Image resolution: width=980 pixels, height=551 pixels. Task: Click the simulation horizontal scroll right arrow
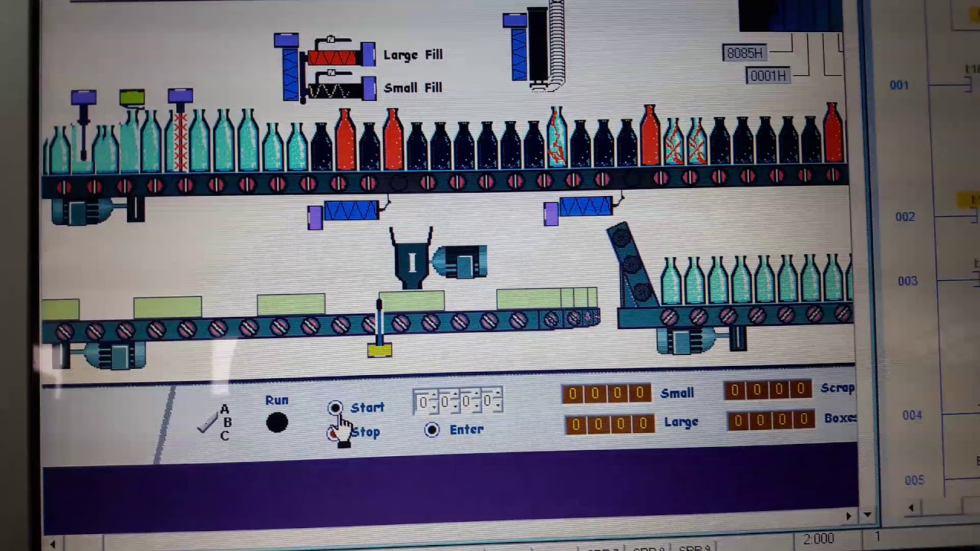848,516
